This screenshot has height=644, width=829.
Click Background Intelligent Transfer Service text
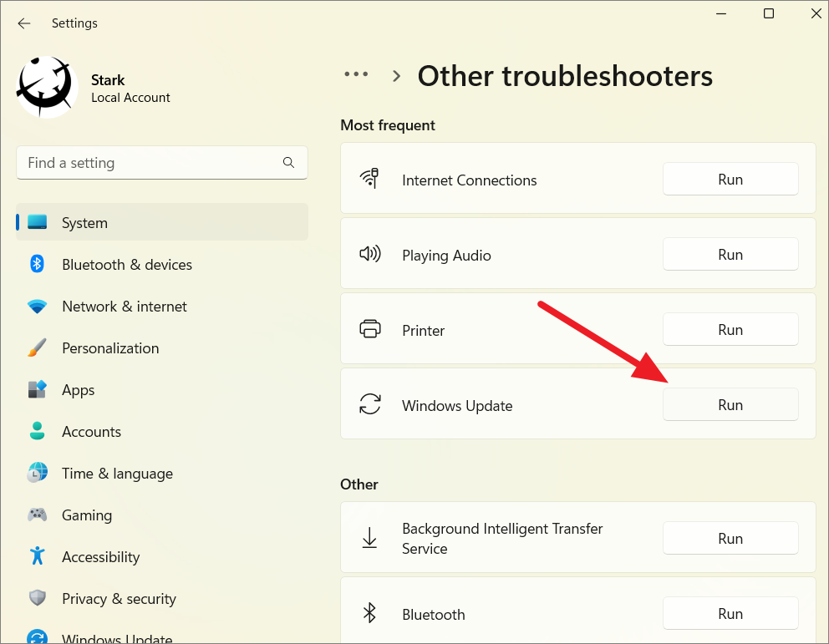(502, 539)
